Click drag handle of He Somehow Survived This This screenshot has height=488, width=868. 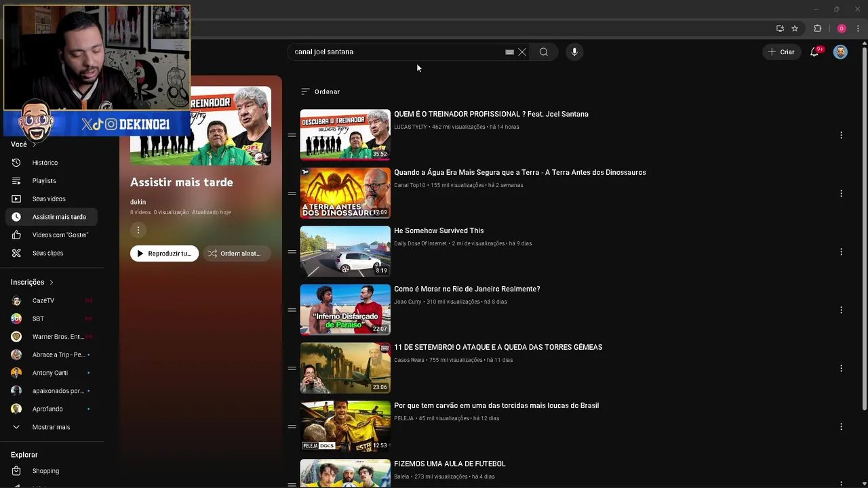[x=292, y=252]
